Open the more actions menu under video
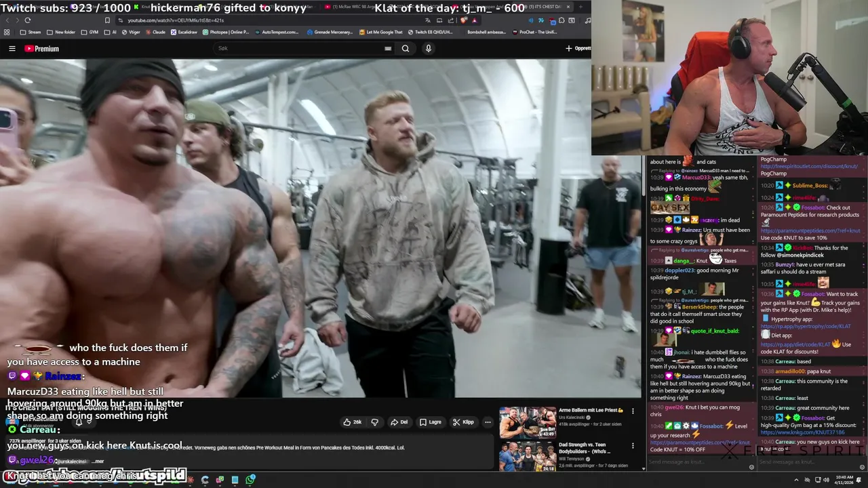Viewport: 868px width, 488px height. [488, 422]
